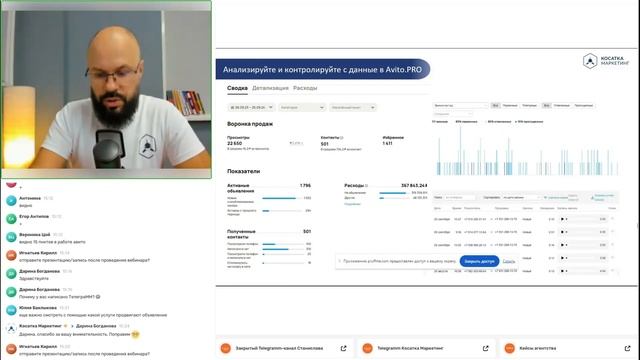This screenshot has width=640, height=360.
Task: Click the blue Закрыть доступ button
Action: [x=479, y=261]
